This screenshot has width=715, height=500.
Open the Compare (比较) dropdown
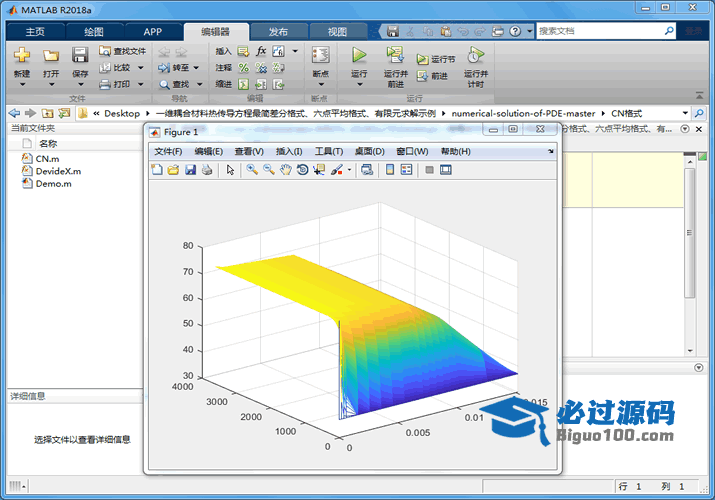coord(140,68)
